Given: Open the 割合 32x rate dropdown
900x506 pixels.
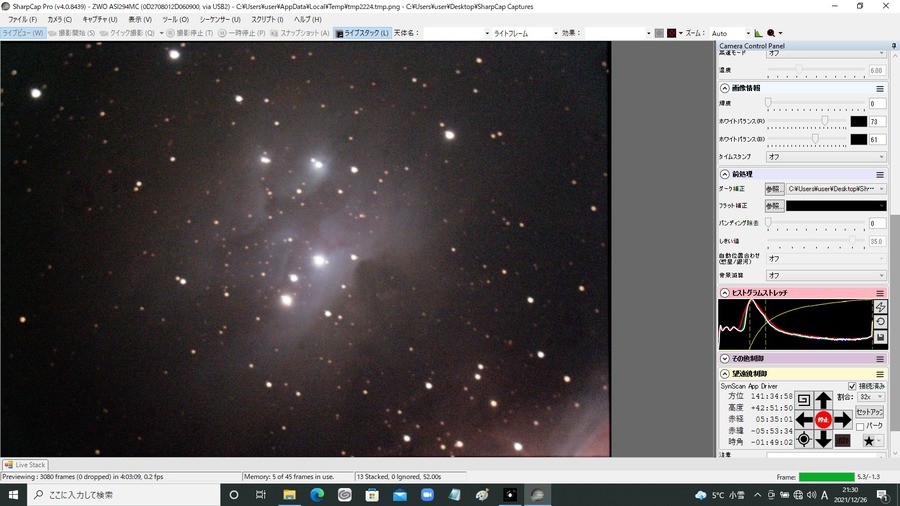Looking at the screenshot, I should tap(871, 397).
